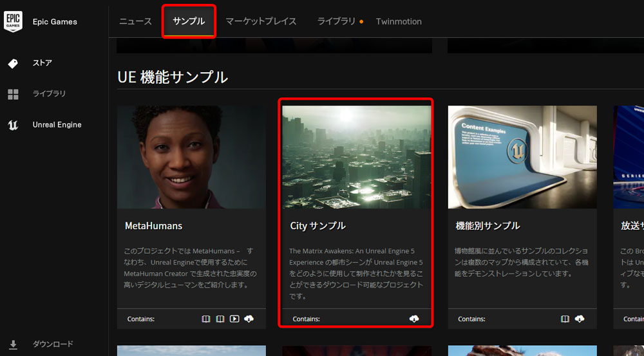Image resolution: width=644 pixels, height=356 pixels.
Task: Click second book icon on MetaHumans card
Action: point(220,319)
